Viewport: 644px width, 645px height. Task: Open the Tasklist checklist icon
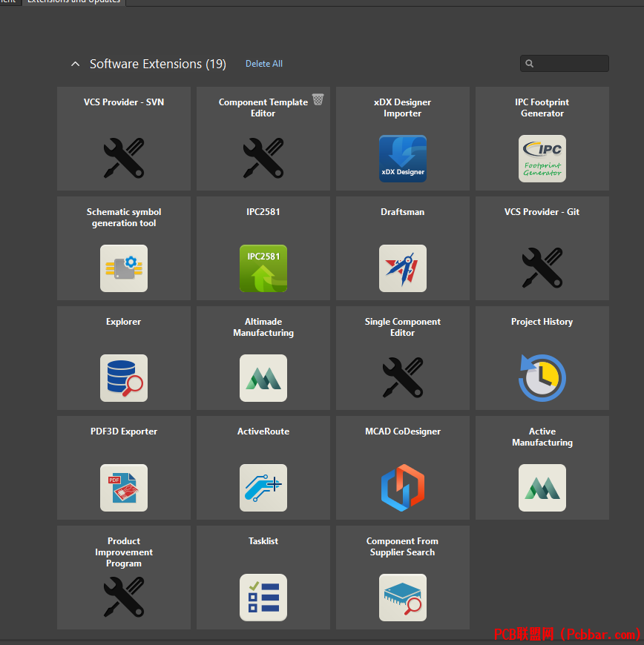tap(263, 598)
